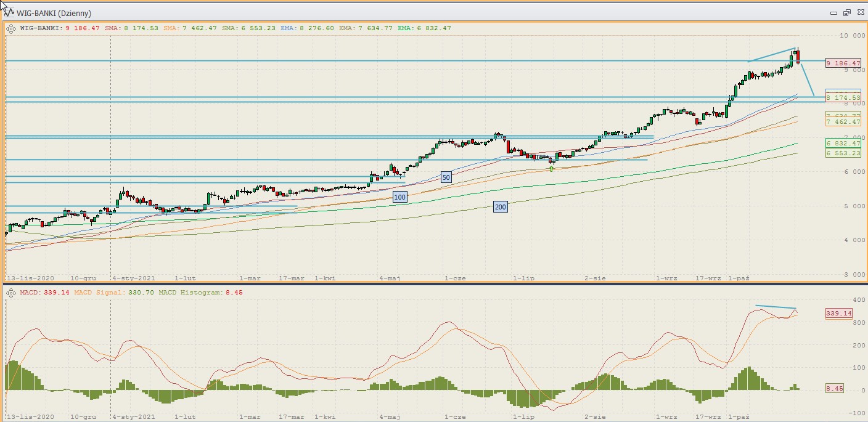
Task: Select the 200 moving average label box
Action: coord(501,207)
